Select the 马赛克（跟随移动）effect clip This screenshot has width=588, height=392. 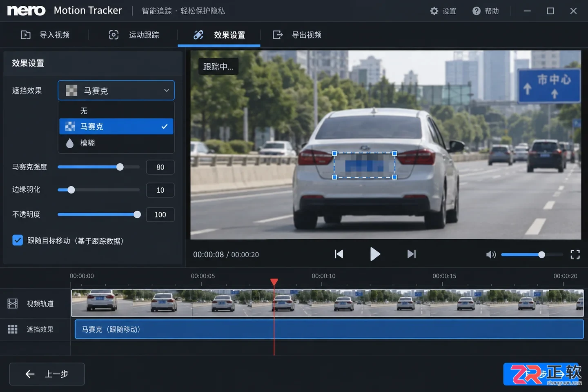pyautogui.click(x=329, y=329)
